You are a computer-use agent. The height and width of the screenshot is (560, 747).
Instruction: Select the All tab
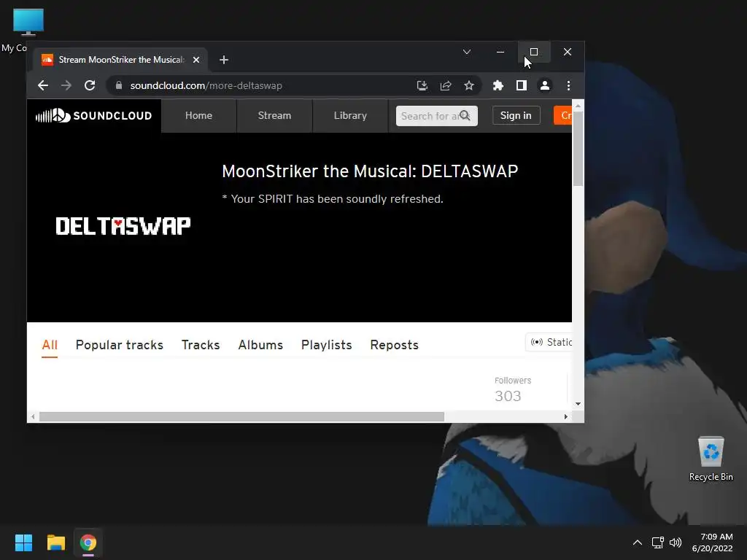coord(50,345)
